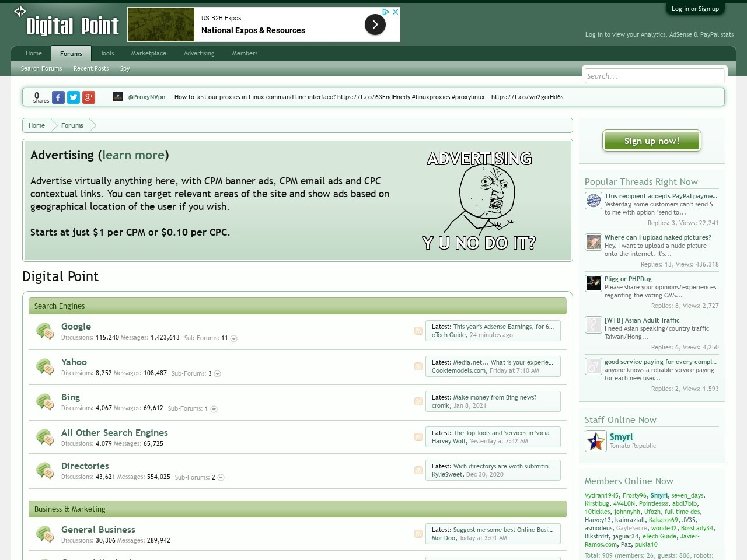Screen dimensions: 747x560
Task: Share the page on Twitter
Action: tap(73, 97)
